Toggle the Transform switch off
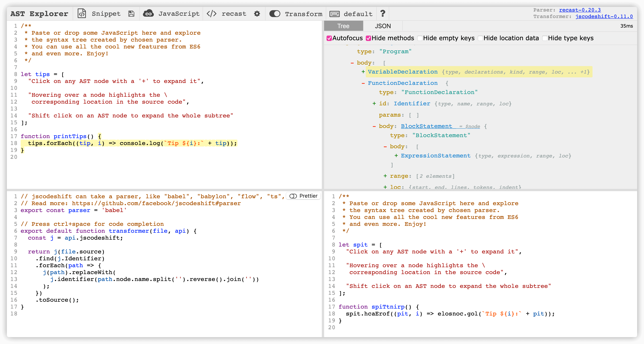644x344 pixels. (275, 14)
